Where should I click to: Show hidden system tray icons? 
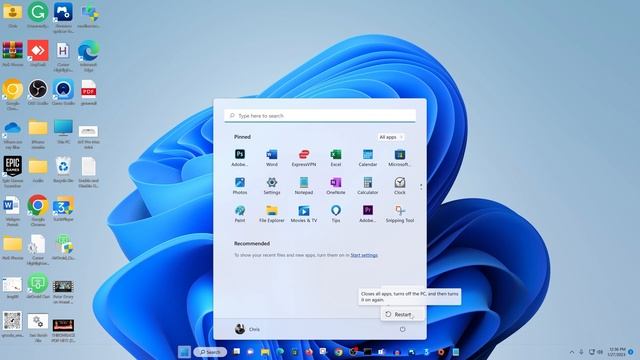[x=572, y=352]
